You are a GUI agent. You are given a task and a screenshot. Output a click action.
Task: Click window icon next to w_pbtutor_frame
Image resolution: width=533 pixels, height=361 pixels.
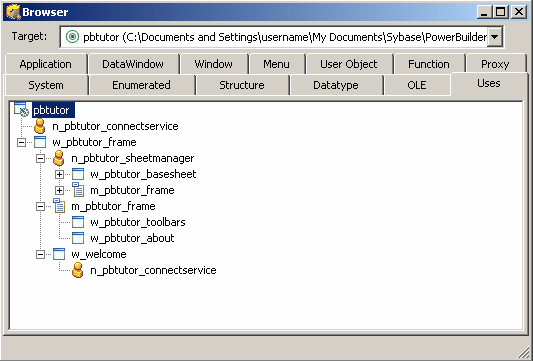tap(40, 142)
